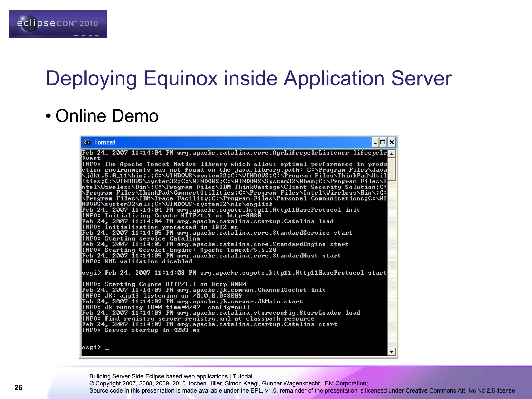Click footer 'Building Server-Side Eclipse based web applications'
Screen dimensions: 532x399
coord(158,376)
